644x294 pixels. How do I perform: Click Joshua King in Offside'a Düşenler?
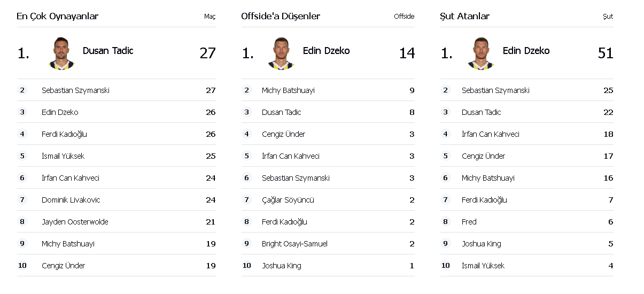tap(282, 266)
